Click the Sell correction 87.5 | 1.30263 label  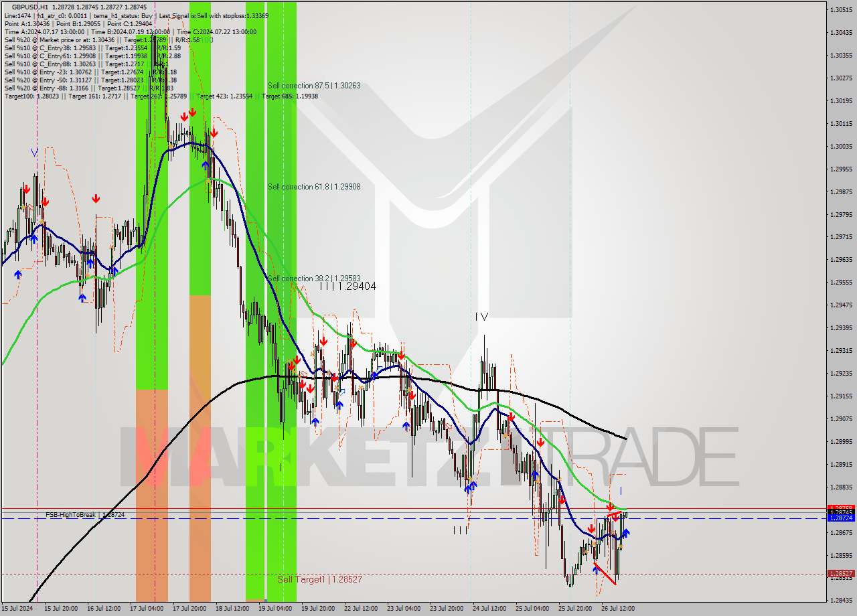[x=314, y=86]
